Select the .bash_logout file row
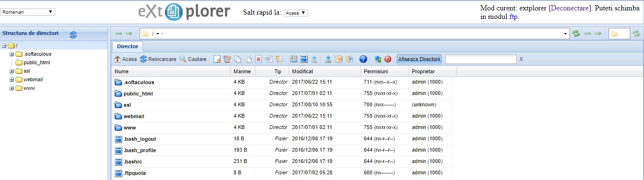Screen dimensions: 644x180 [282, 139]
